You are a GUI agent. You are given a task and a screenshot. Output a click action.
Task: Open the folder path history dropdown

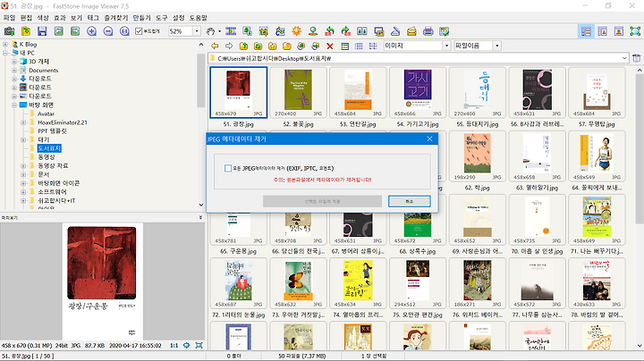coord(624,58)
